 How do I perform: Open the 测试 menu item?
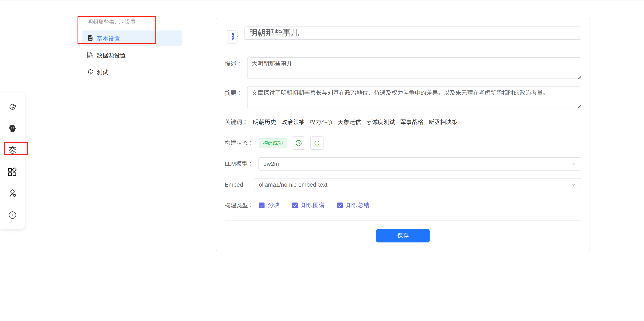pyautogui.click(x=102, y=72)
